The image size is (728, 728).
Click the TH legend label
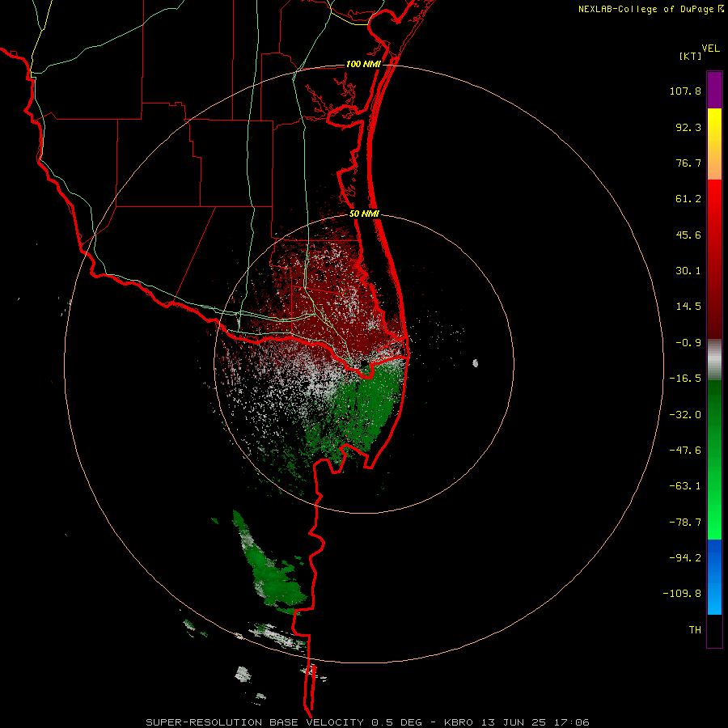[x=695, y=629]
